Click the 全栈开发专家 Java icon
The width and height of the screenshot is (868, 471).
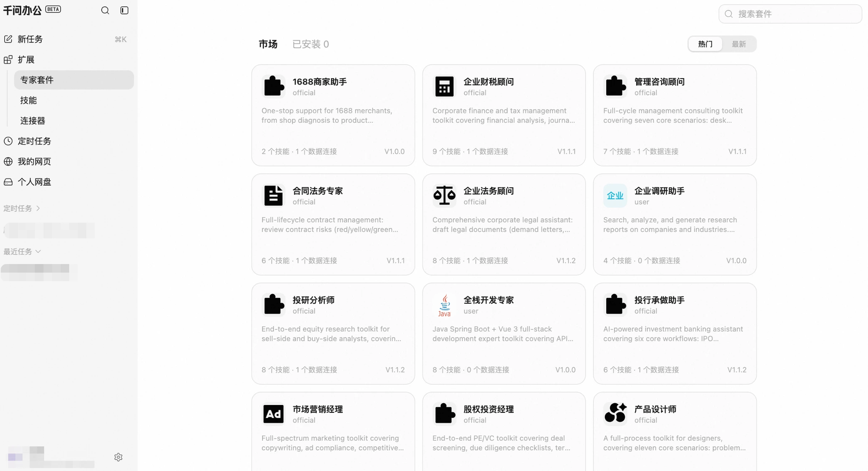point(444,305)
